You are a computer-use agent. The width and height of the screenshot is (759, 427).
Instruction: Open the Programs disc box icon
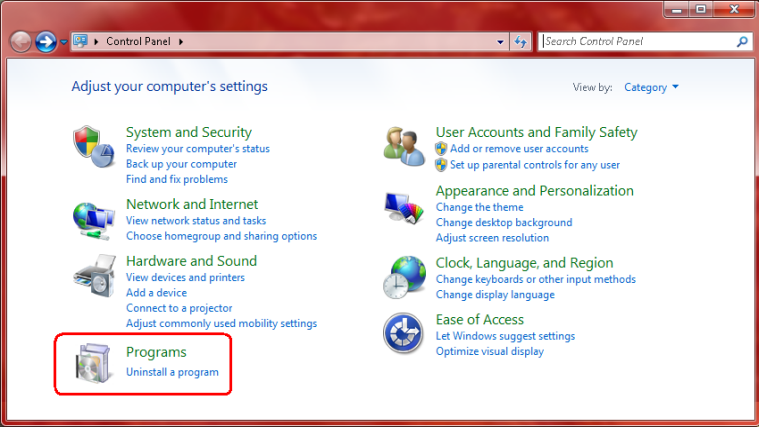click(93, 363)
